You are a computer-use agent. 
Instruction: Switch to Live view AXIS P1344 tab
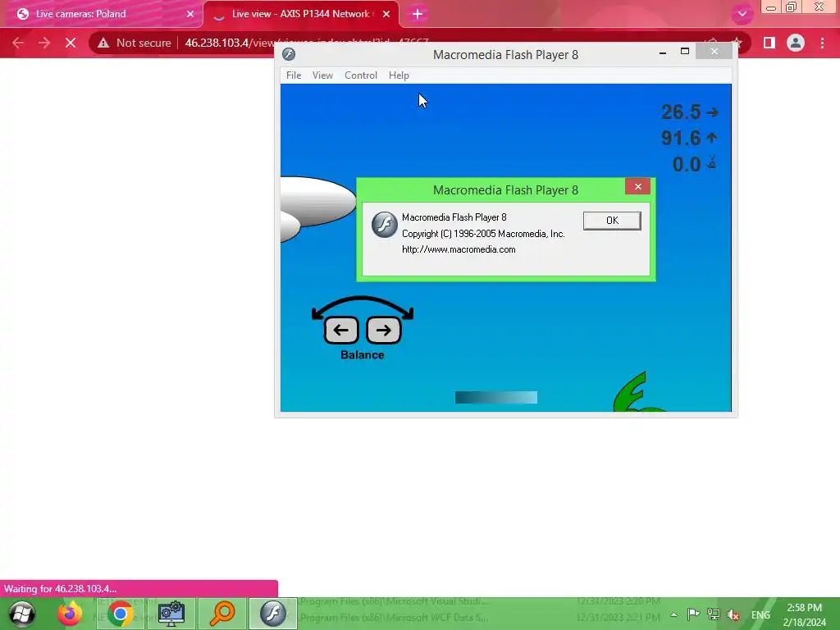click(x=300, y=14)
